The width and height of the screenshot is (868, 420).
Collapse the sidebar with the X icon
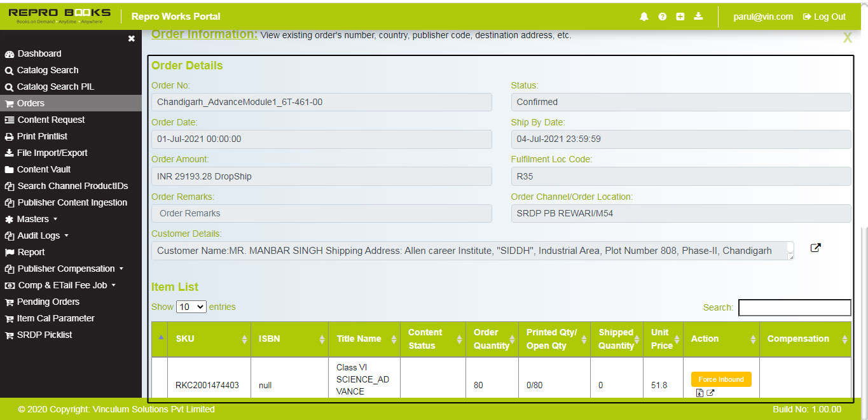coord(131,39)
